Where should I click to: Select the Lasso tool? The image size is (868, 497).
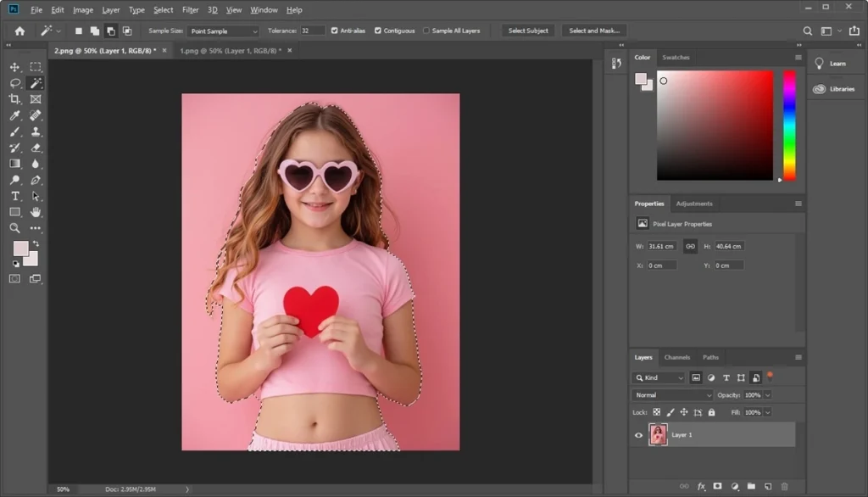click(x=14, y=83)
